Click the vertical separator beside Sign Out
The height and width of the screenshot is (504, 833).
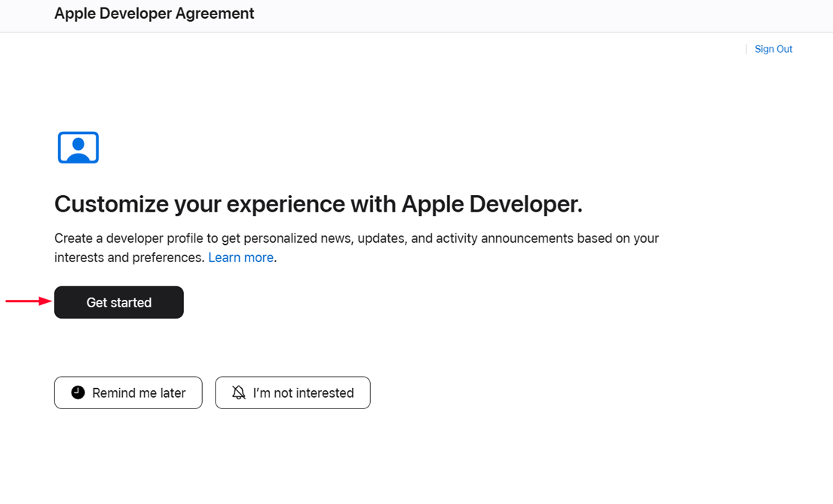tap(746, 49)
